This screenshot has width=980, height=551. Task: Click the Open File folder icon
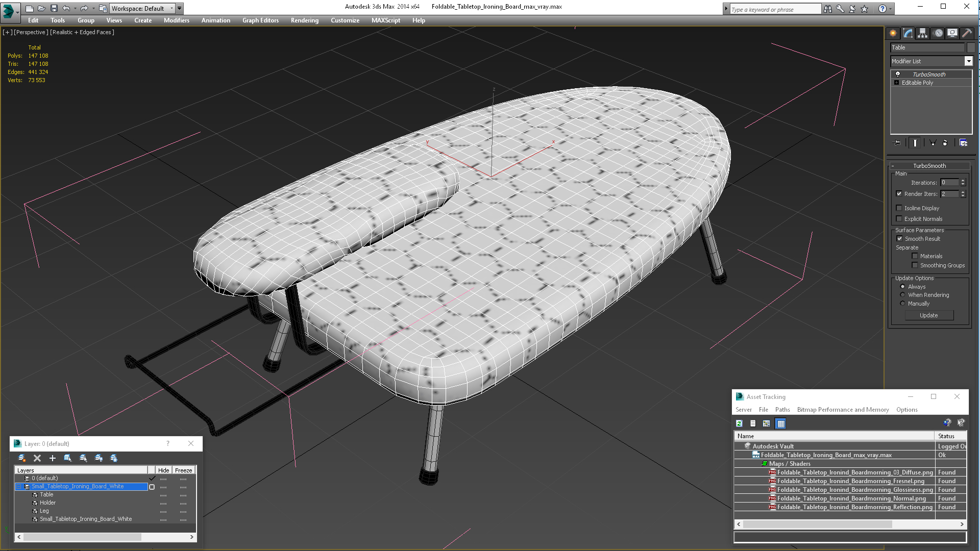[42, 8]
